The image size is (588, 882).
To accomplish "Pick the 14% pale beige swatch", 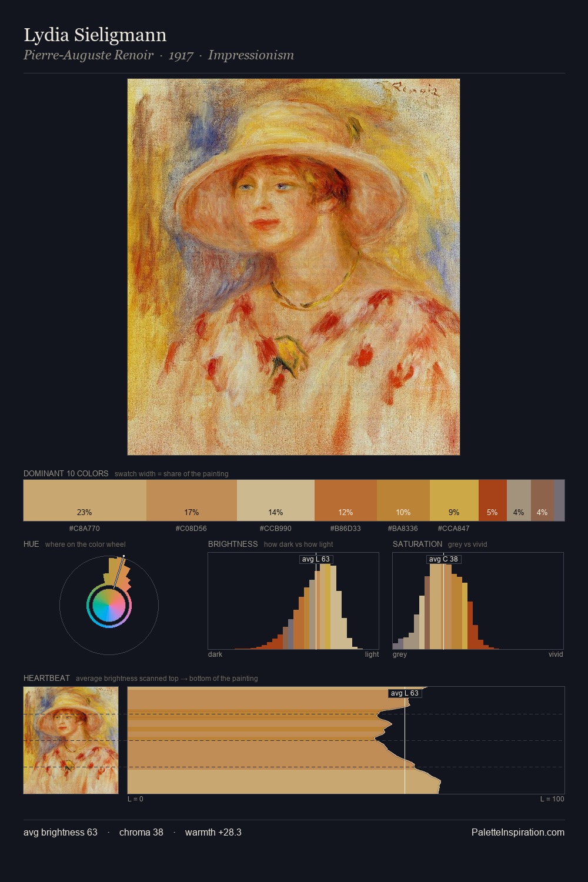I will pos(276,500).
